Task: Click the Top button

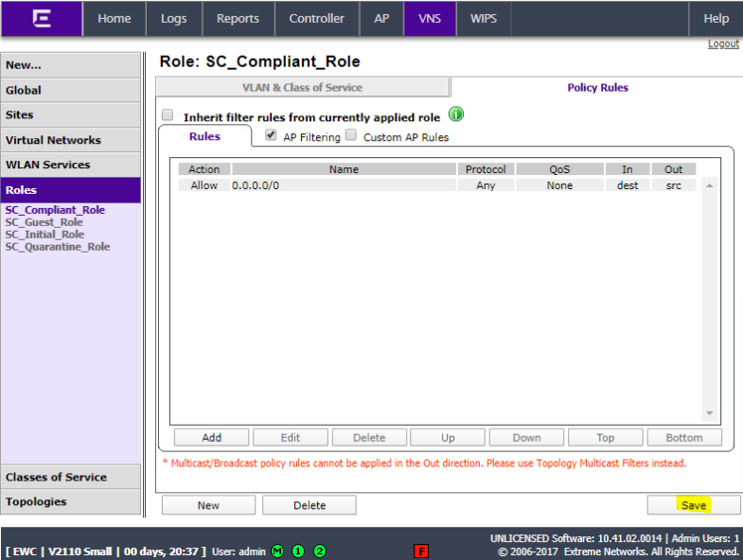Action: coord(605,437)
